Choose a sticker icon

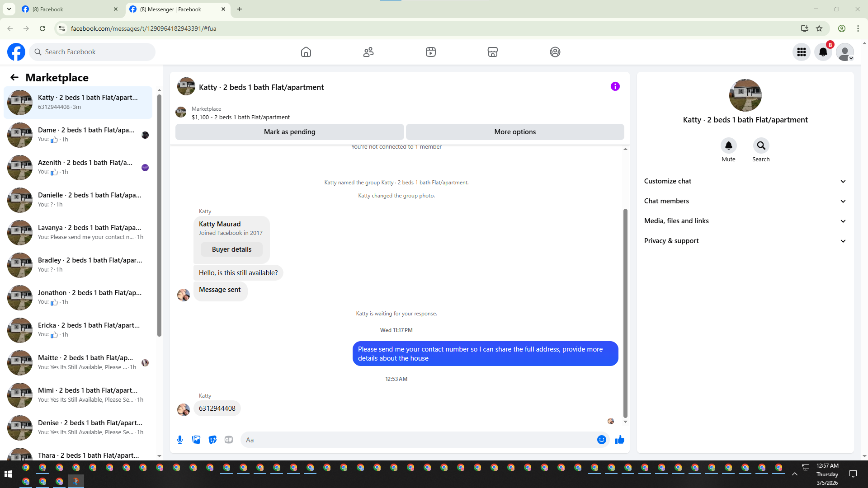pyautogui.click(x=212, y=440)
